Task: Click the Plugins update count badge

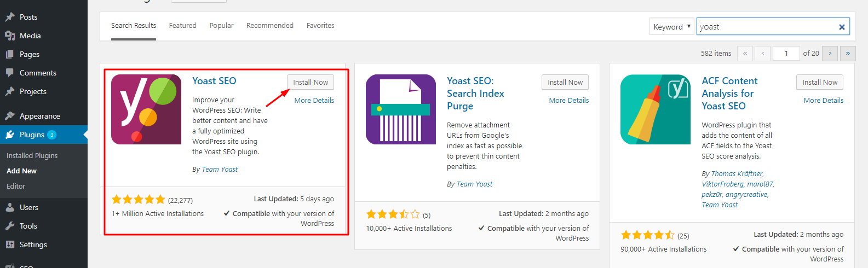Action: [51, 135]
